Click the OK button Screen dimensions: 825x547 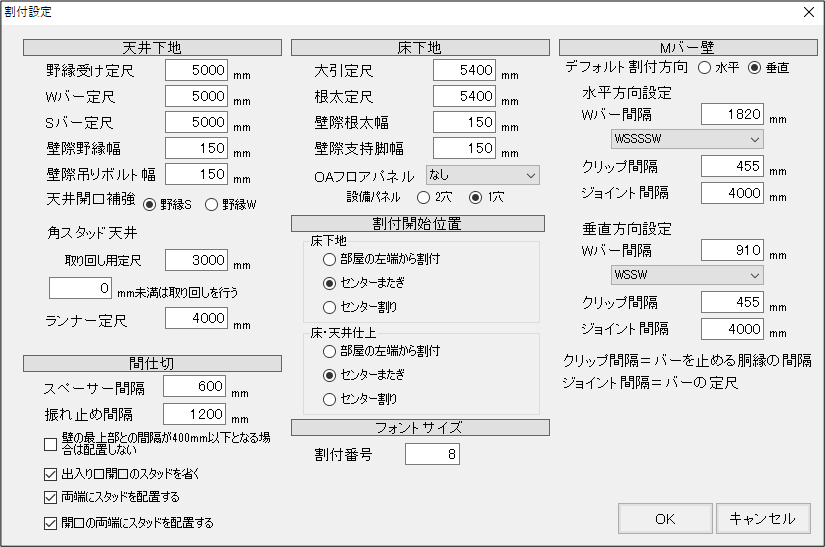(x=665, y=518)
